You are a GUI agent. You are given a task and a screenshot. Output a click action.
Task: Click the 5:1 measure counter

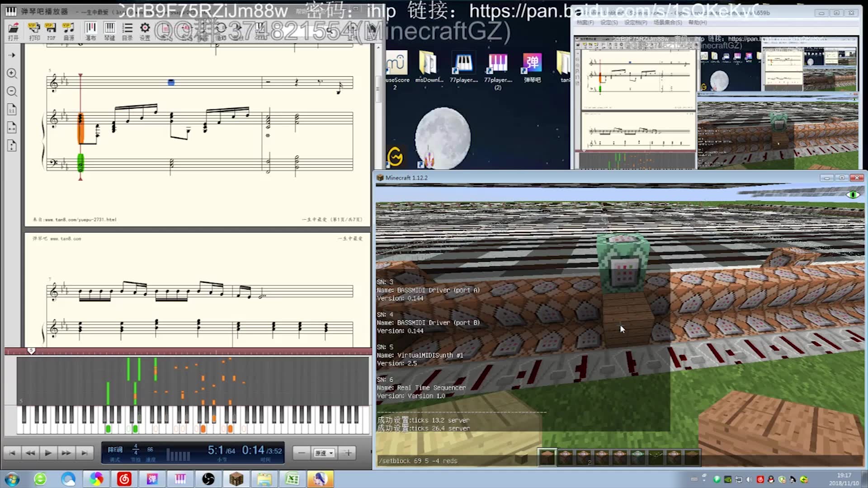click(x=216, y=450)
